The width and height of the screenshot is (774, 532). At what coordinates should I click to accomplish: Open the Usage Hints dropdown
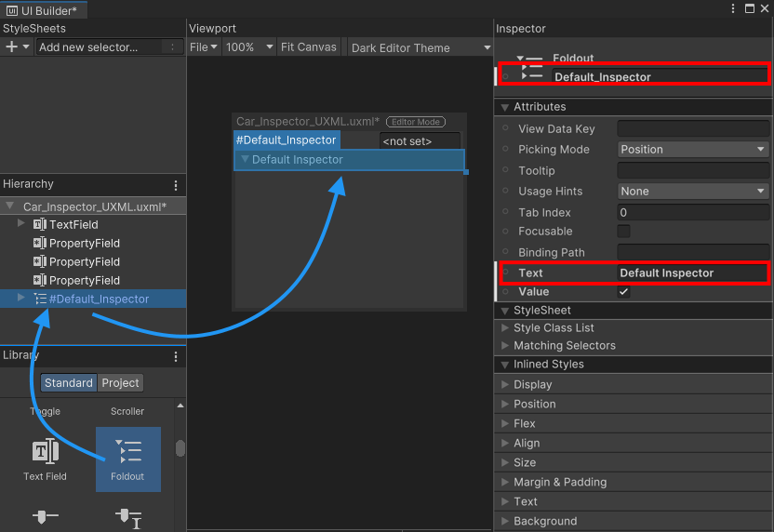coord(693,192)
